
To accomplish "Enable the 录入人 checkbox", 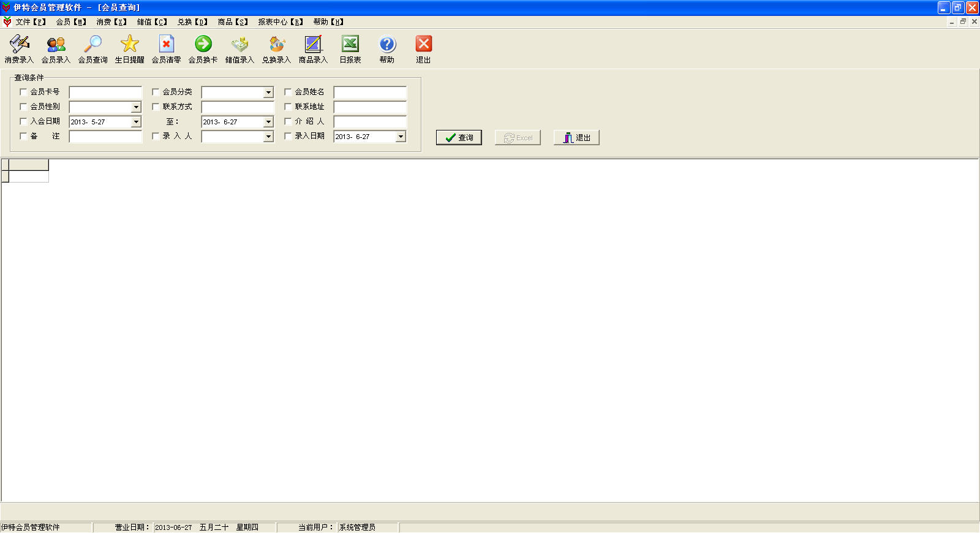I will (156, 136).
